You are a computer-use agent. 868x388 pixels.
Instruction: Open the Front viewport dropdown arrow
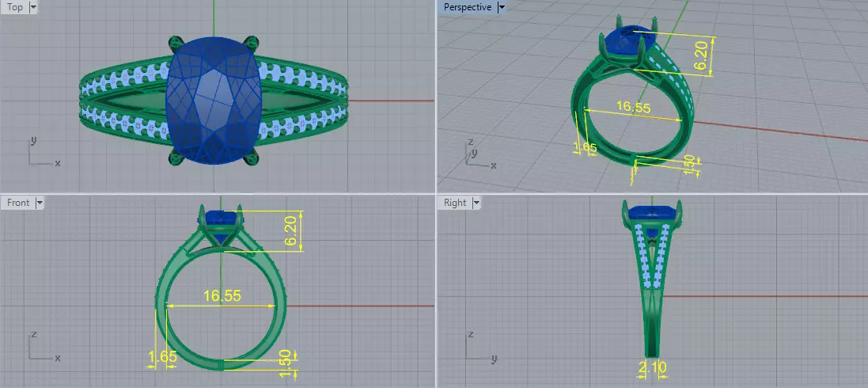[40, 203]
